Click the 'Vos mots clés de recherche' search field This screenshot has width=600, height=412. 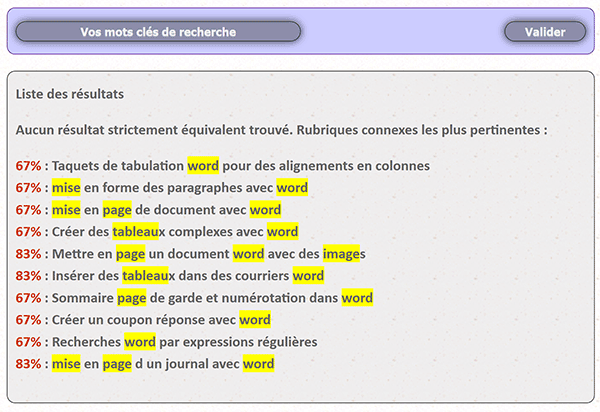coord(158,32)
